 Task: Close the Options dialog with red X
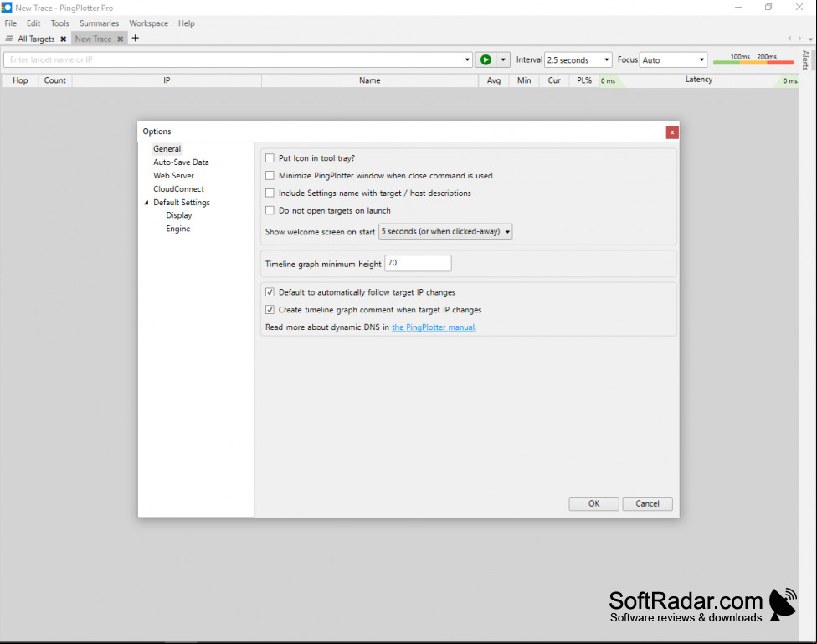tap(672, 132)
